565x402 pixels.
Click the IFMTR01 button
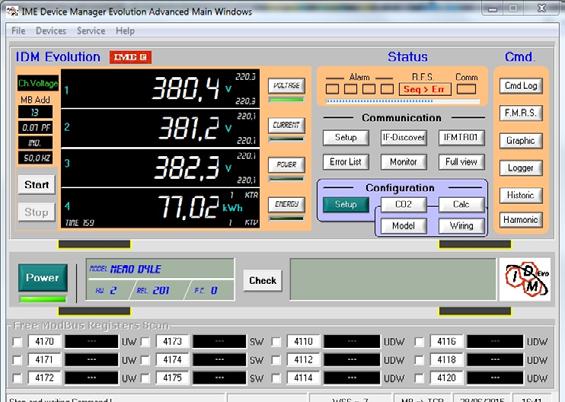point(461,138)
